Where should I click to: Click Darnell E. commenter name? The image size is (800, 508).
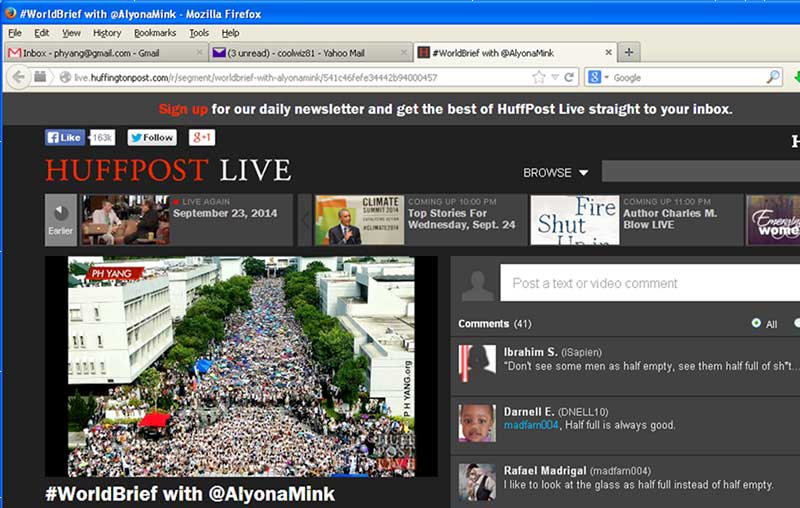(529, 412)
